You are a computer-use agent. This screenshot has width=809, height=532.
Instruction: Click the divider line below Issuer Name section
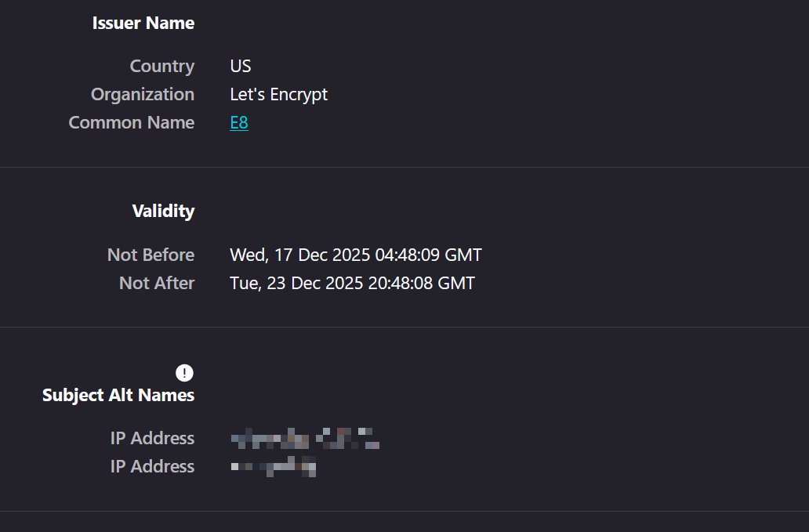[x=404, y=167]
